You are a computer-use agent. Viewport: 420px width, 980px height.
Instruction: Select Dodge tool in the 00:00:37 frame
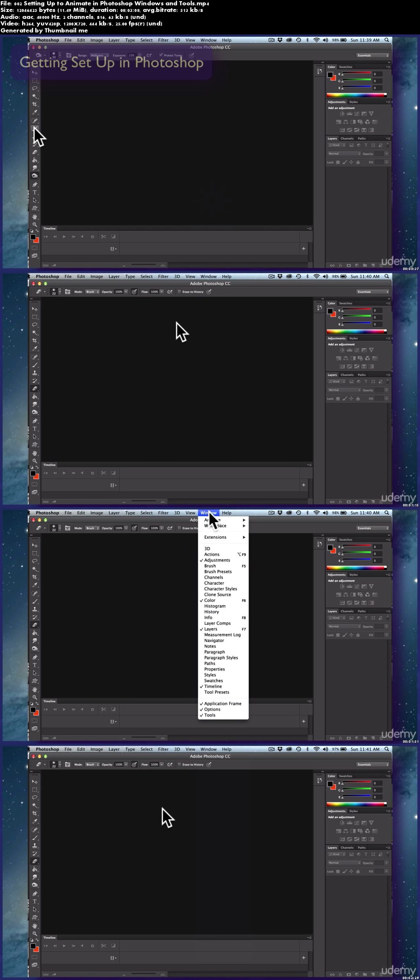pos(35,176)
